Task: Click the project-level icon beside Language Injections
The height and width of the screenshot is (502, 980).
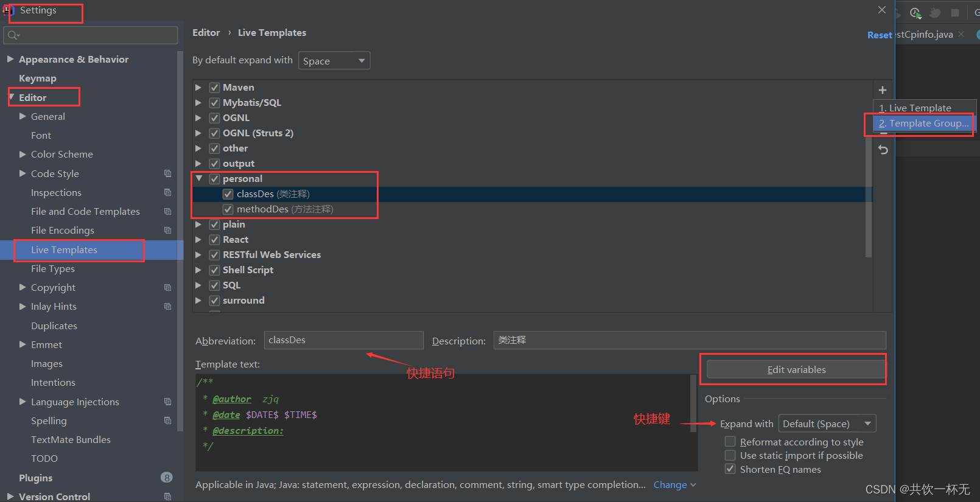Action: pyautogui.click(x=167, y=402)
